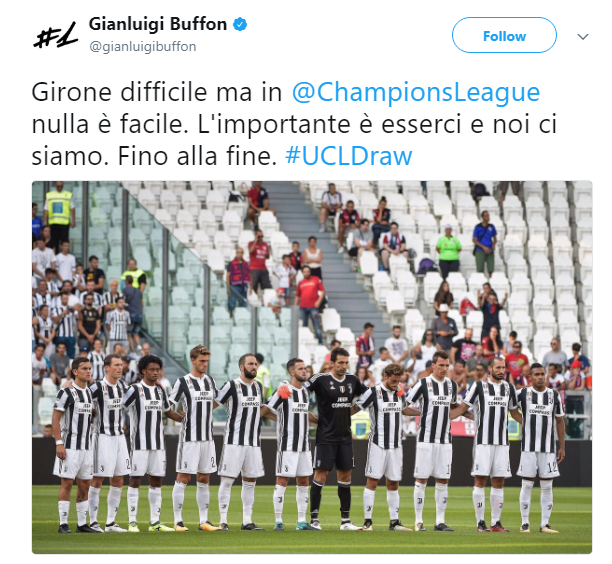Open the @ChampionsLeague mention
This screenshot has width=612, height=564.
pos(416,92)
